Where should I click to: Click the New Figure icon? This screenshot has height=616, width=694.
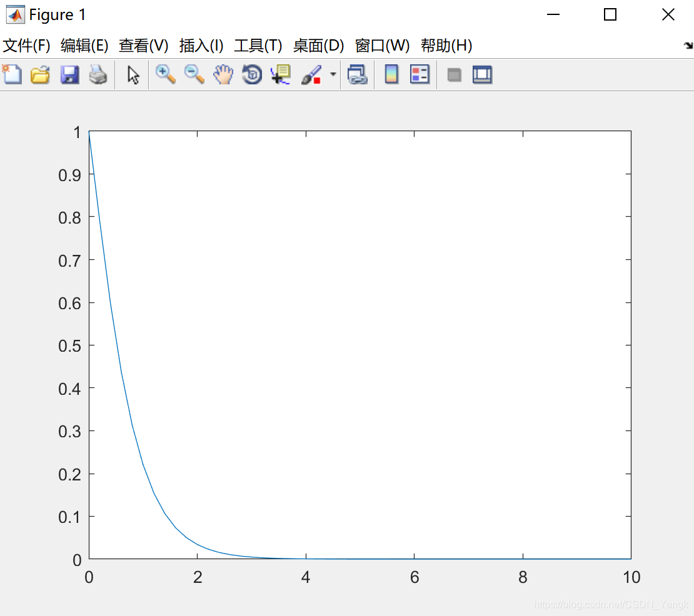(12, 74)
